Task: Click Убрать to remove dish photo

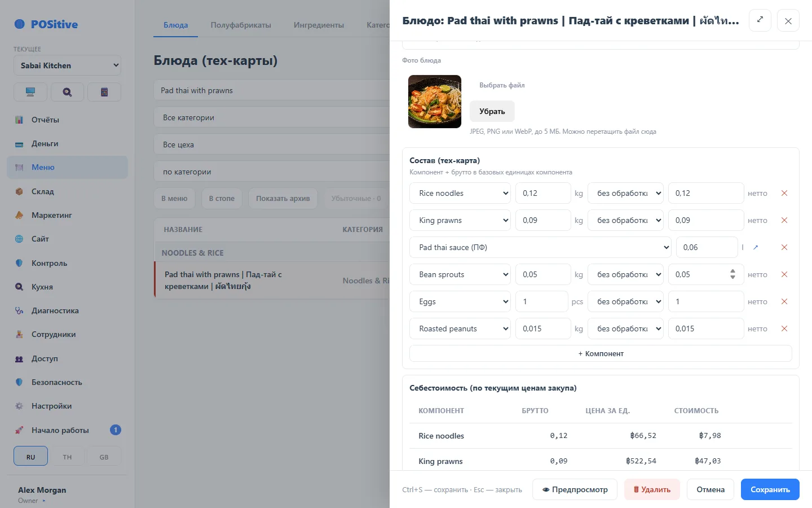Action: tap(492, 111)
